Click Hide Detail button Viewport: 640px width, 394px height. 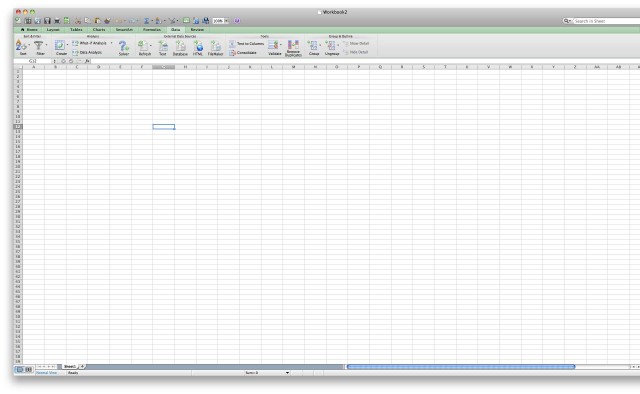click(356, 52)
